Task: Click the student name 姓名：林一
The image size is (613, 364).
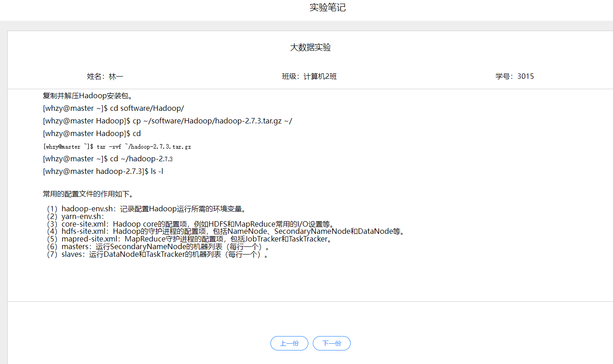Action: [105, 77]
